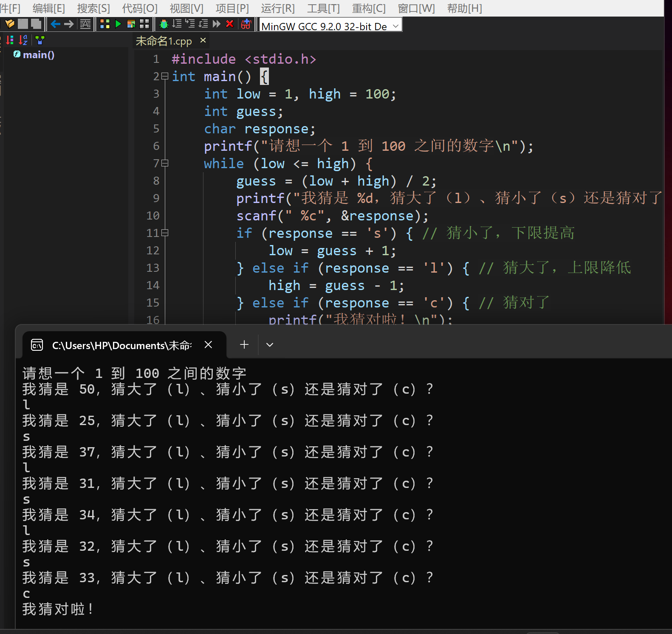Continue execution with the double-arrow icon

[x=217, y=24]
